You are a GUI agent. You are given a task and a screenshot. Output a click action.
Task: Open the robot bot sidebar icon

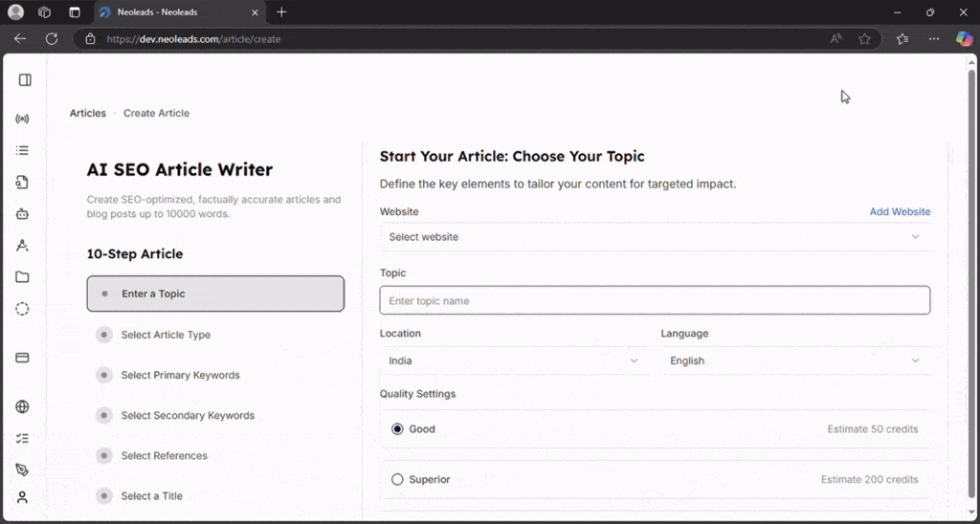pyautogui.click(x=23, y=213)
